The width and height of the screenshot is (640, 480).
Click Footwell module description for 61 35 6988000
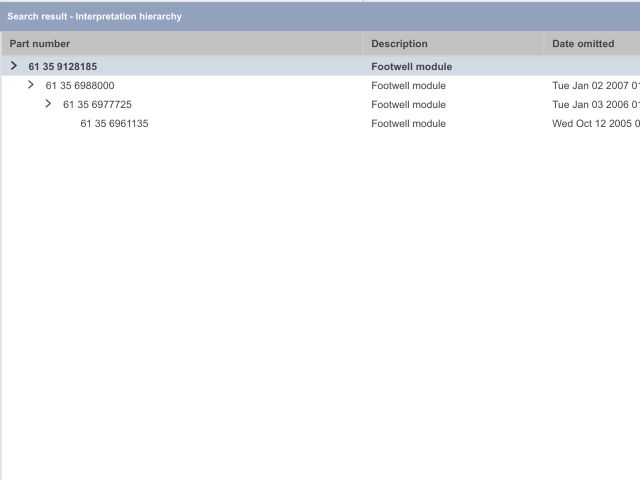pyautogui.click(x=408, y=86)
